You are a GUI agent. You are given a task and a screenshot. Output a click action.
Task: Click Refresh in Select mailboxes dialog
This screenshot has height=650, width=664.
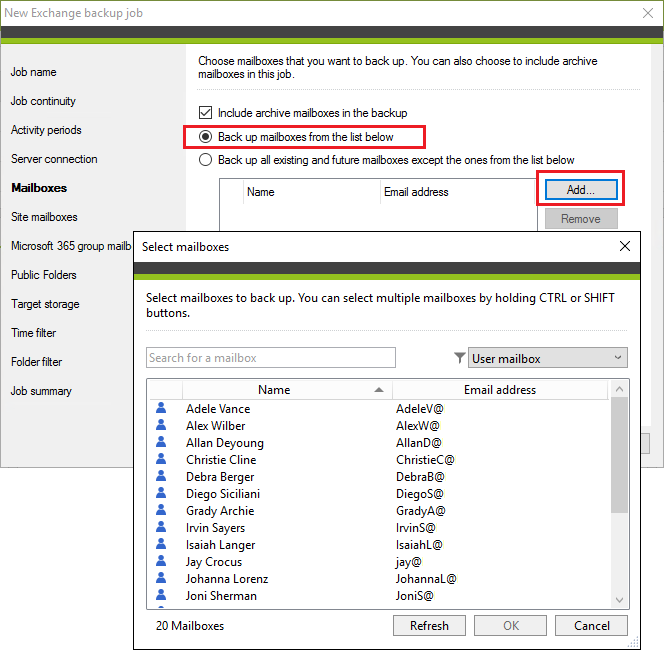pyautogui.click(x=429, y=625)
